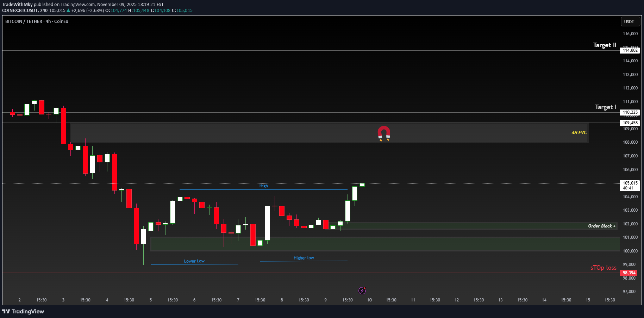Click the Higher low blue line label
Image resolution: width=644 pixels, height=318 pixels.
304,257
